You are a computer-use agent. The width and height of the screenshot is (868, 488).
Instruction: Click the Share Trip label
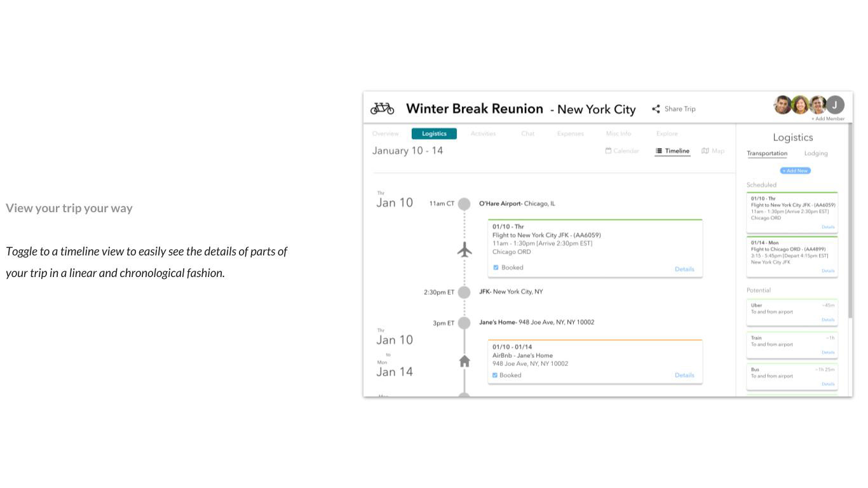680,109
